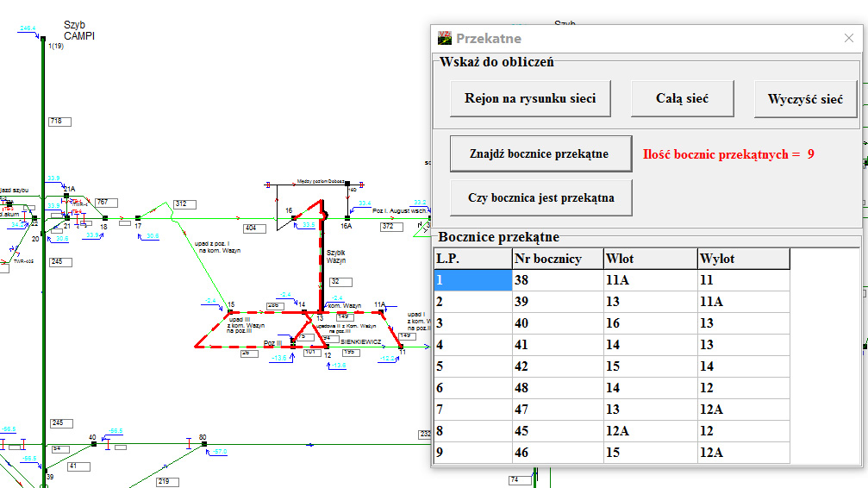Click 'Ilość bocznic przekątnych = 9' text
The height and width of the screenshot is (488, 868).
click(x=728, y=154)
